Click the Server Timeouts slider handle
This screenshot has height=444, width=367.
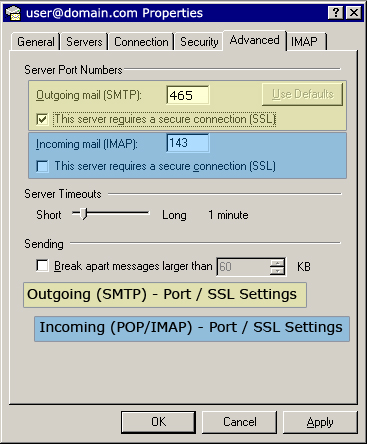coord(84,214)
